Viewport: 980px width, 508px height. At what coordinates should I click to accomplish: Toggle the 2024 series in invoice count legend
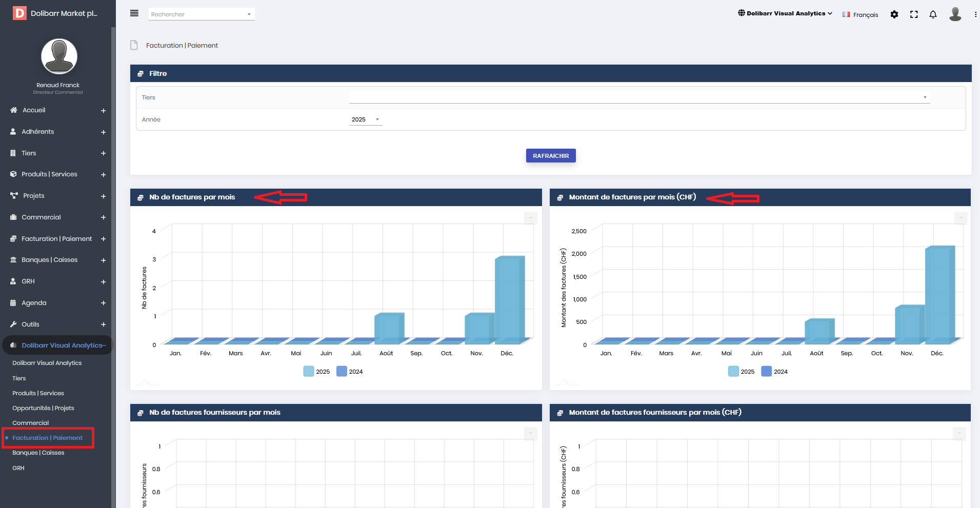pos(350,372)
